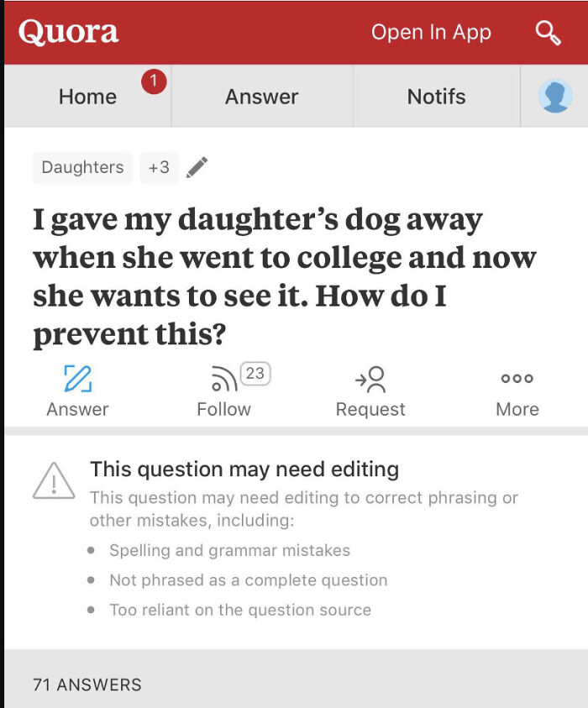
Task: Tap the Request person icon
Action: tap(370, 379)
